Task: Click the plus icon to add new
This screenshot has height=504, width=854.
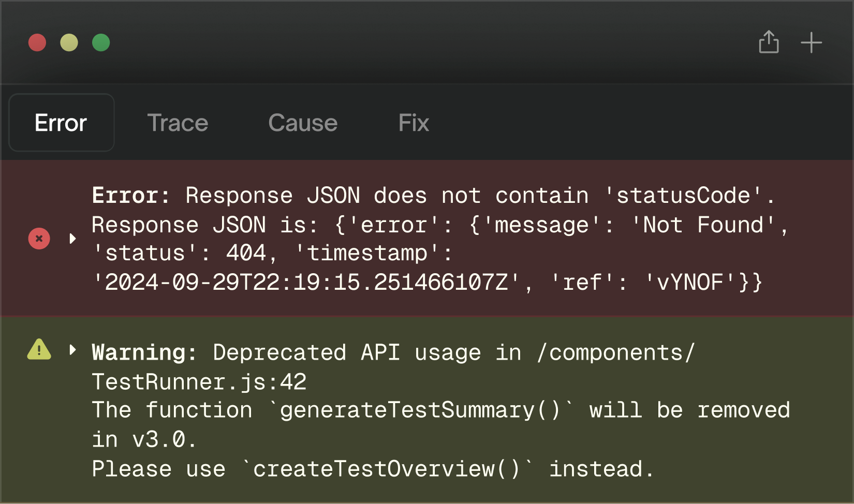Action: tap(811, 42)
